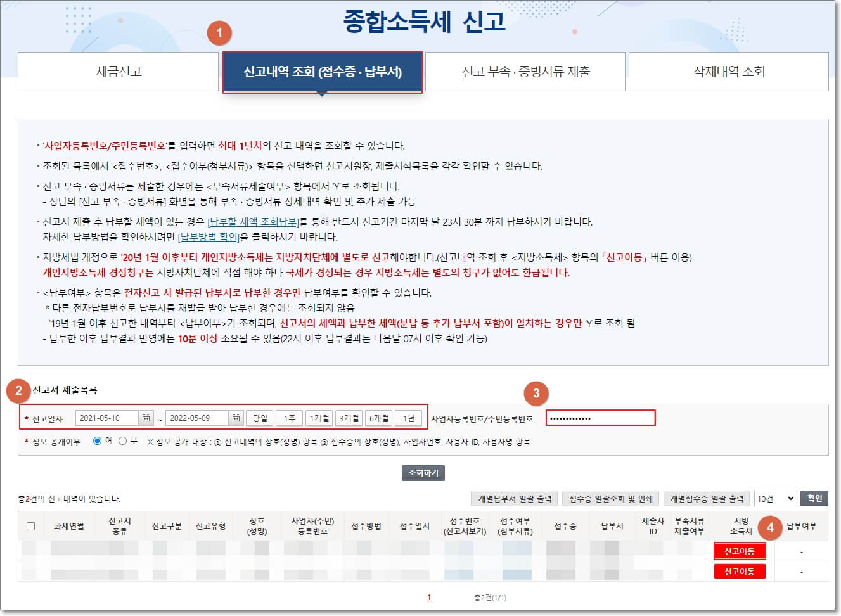Screen dimensions: 841x616
Task: Click the 접수번호 (신고서보기) column header
Action: tap(465, 526)
